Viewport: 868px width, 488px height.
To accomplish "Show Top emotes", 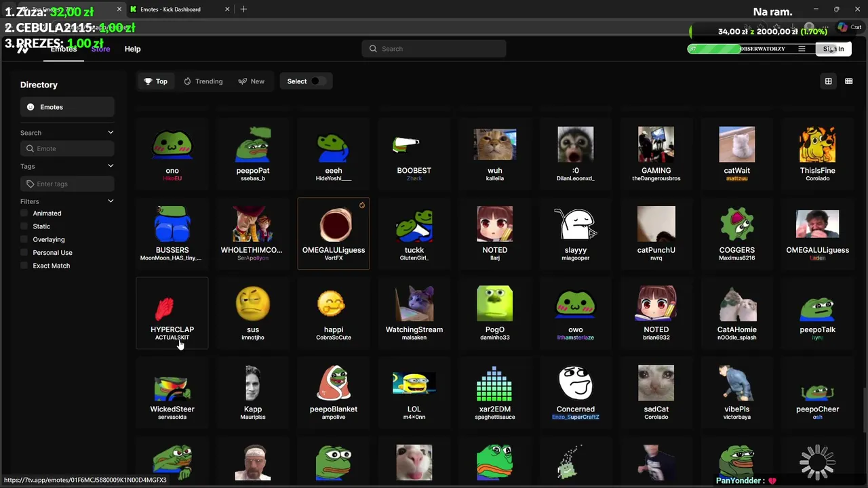I will 155,81.
